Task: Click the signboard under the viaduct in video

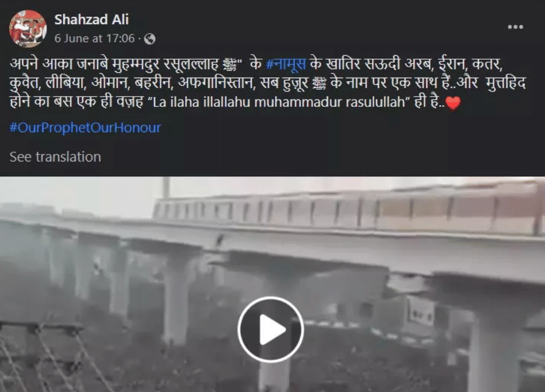Action: [x=420, y=311]
